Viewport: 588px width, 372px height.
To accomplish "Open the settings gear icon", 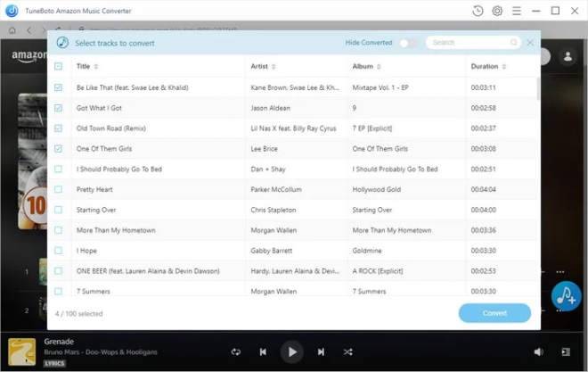I will (497, 11).
